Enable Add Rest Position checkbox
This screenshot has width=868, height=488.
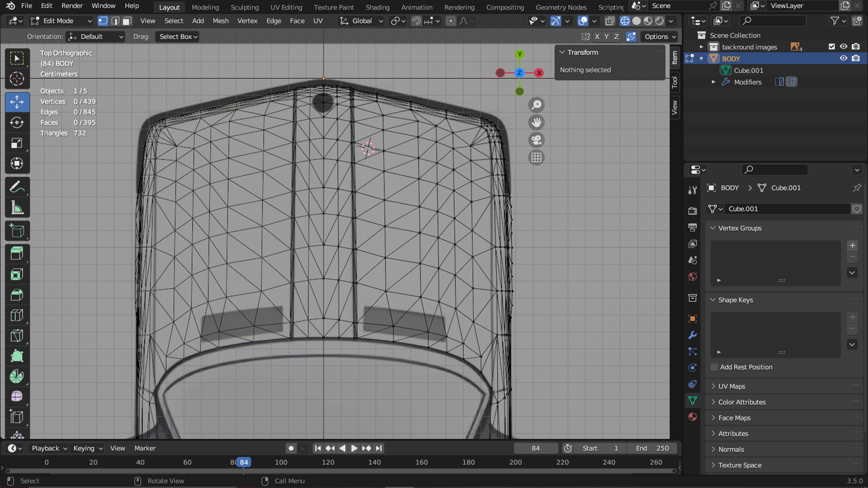pos(714,367)
